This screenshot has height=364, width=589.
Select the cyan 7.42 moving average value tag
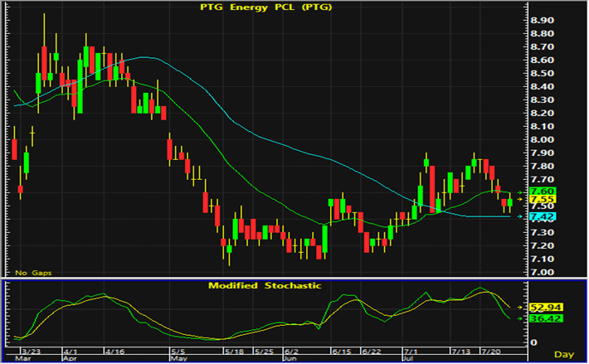[x=543, y=216]
